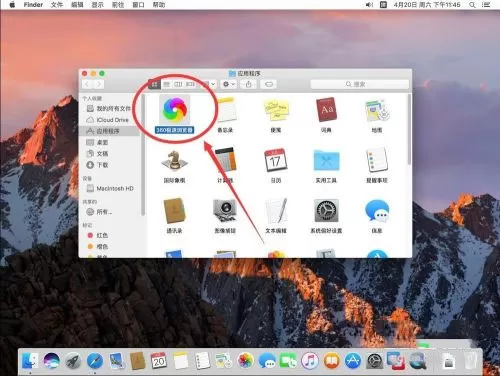Image resolution: width=500 pixels, height=376 pixels.
Task: Select the 提醒事项 Reminders app in Finder window
Action: (377, 160)
